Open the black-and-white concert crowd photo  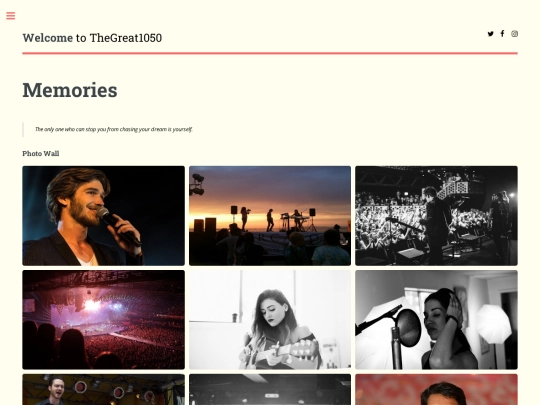(x=436, y=216)
